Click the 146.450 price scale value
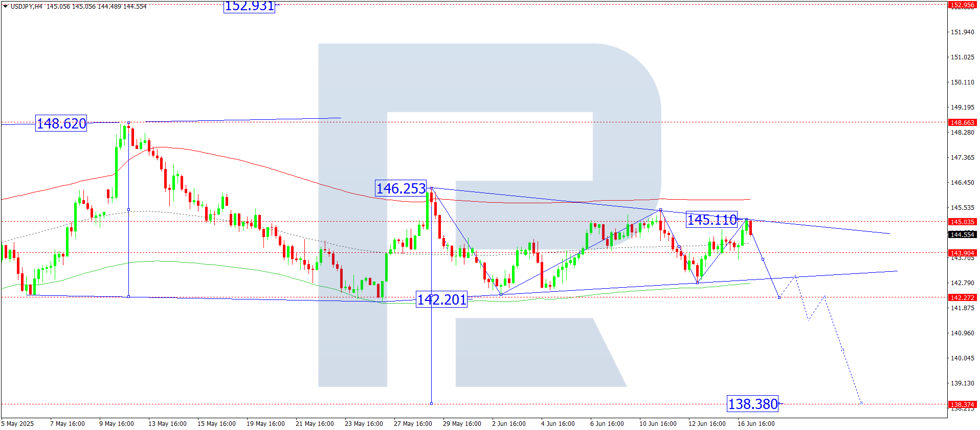This screenshot has height=430, width=980. click(x=963, y=182)
